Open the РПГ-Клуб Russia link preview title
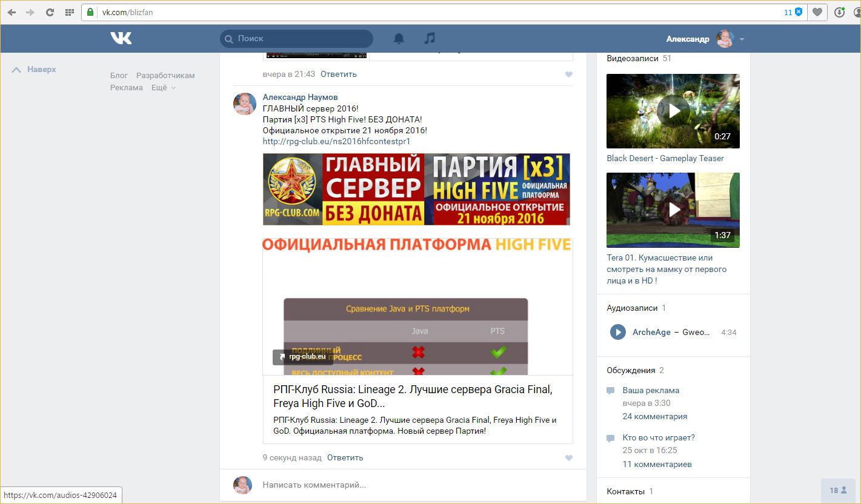This screenshot has height=504, width=861. pos(413,396)
